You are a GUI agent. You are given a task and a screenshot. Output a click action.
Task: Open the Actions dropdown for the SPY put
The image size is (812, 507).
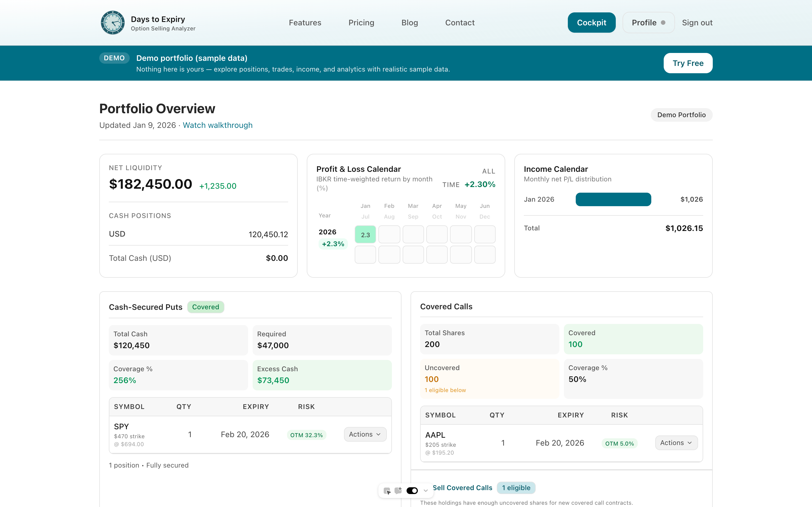[365, 434]
